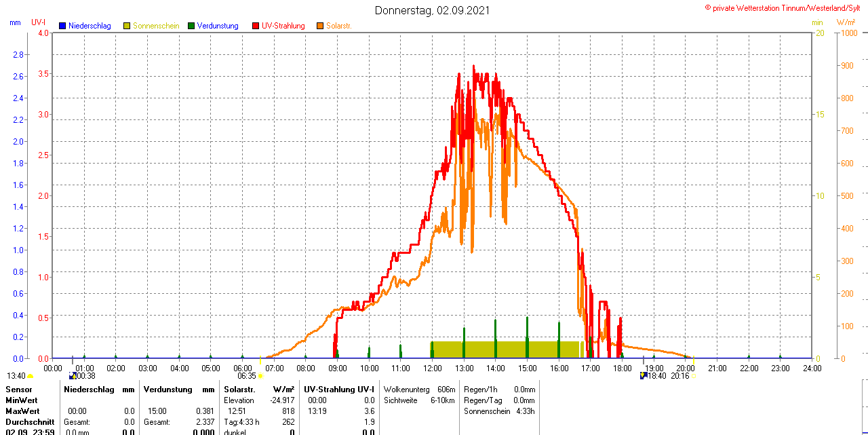Viewport: 868px width, 435px height.
Task: Select the green Verdunstung legend square
Action: (x=191, y=26)
